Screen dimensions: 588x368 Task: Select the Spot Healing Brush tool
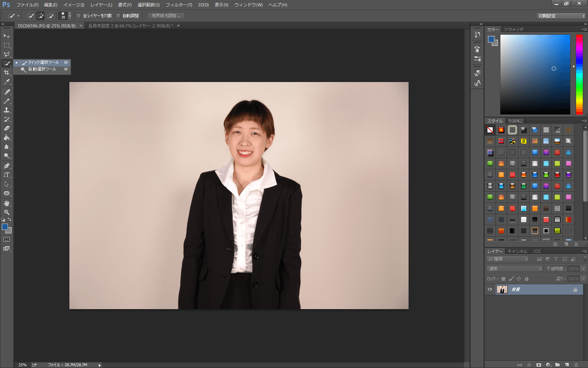click(7, 92)
